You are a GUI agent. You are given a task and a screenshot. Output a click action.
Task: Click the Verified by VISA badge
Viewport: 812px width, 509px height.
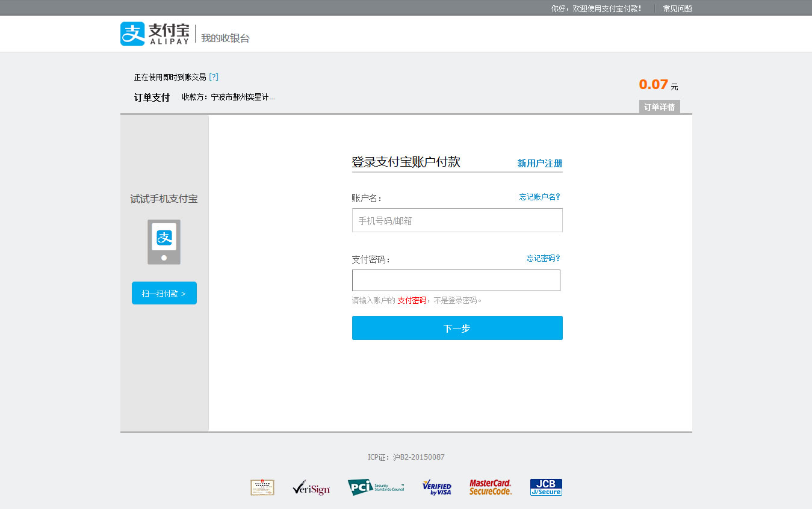coord(437,487)
